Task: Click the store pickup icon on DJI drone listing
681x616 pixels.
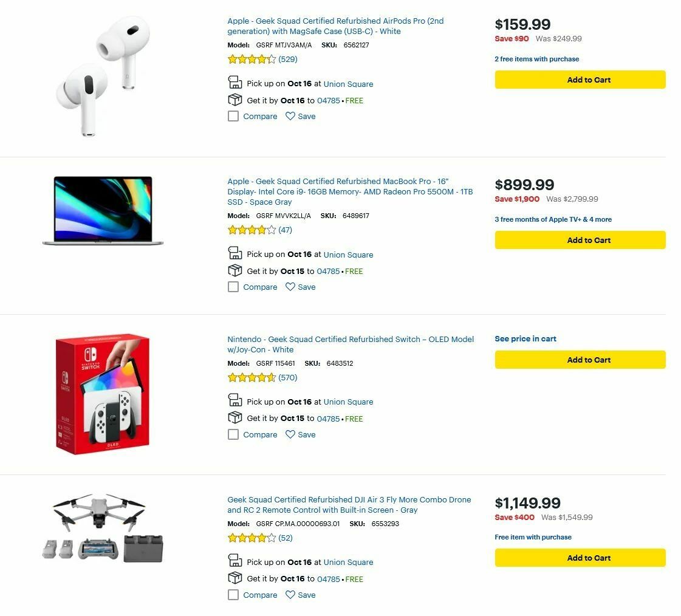Action: pyautogui.click(x=235, y=561)
